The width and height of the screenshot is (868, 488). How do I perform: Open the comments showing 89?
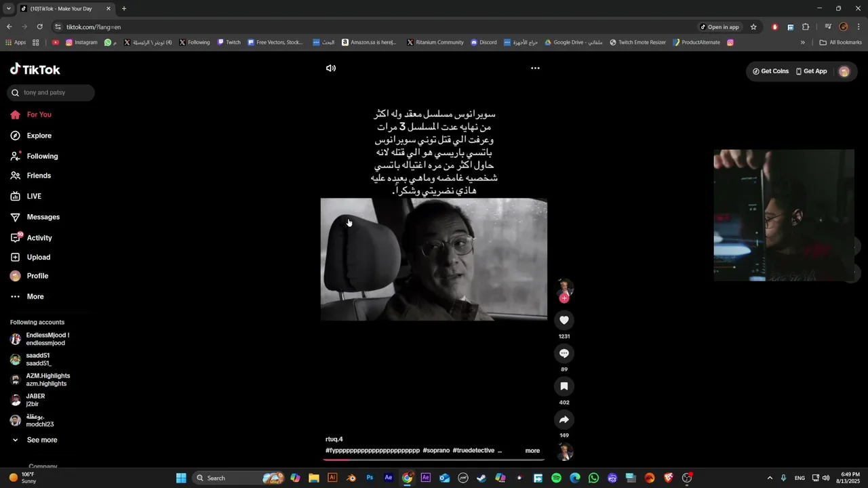[x=564, y=353]
